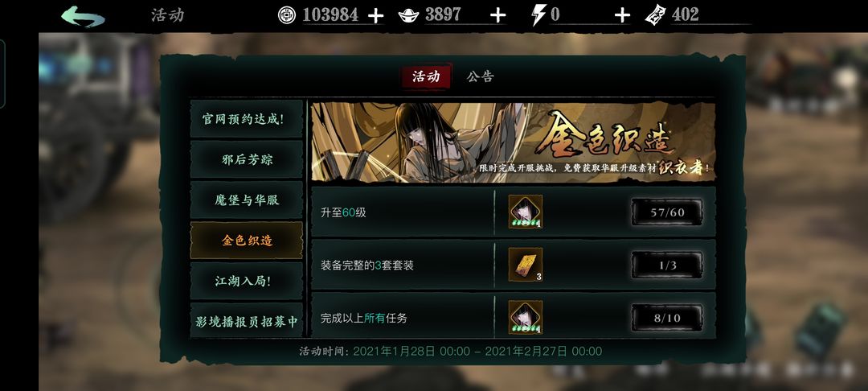Select the 活动 tab
Image resolution: width=868 pixels, height=391 pixels.
pos(426,76)
